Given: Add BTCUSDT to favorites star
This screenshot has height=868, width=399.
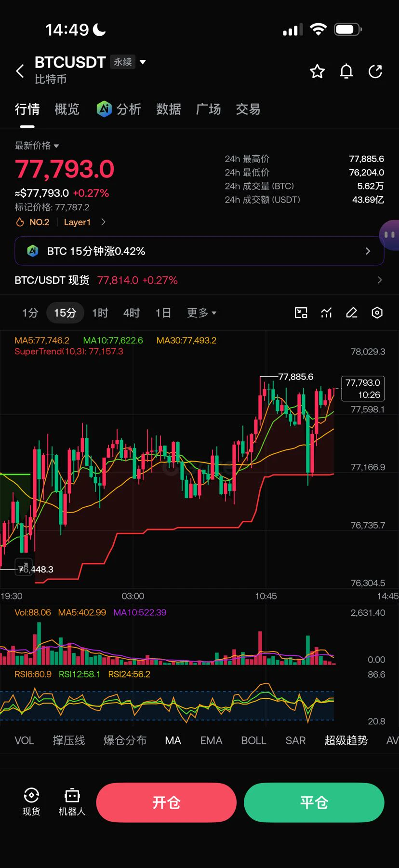Looking at the screenshot, I should 317,71.
